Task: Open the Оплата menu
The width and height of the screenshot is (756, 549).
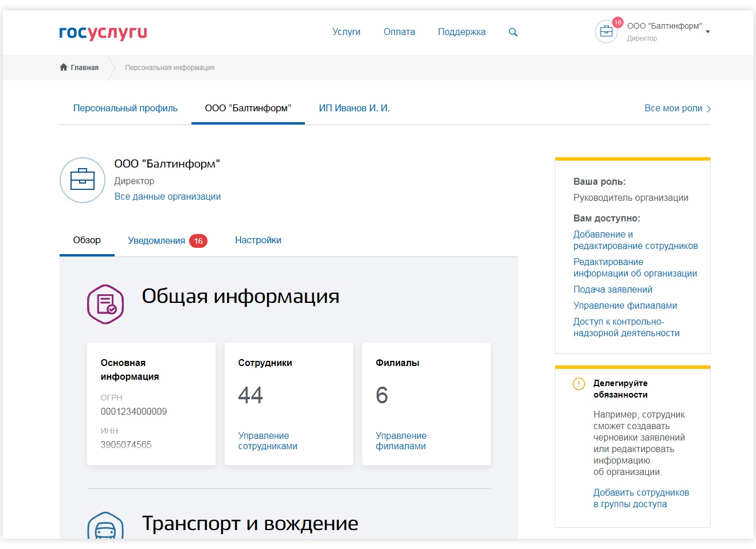Action: (x=399, y=32)
